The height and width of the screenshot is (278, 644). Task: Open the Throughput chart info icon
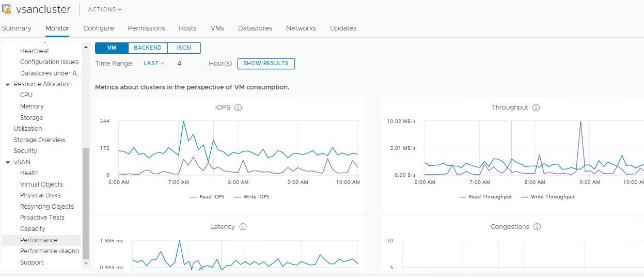(536, 107)
